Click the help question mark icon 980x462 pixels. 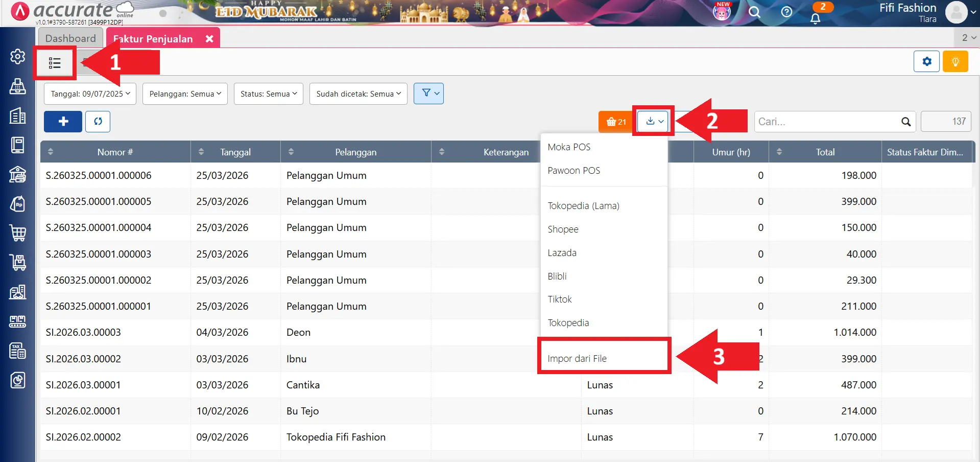[x=786, y=12]
